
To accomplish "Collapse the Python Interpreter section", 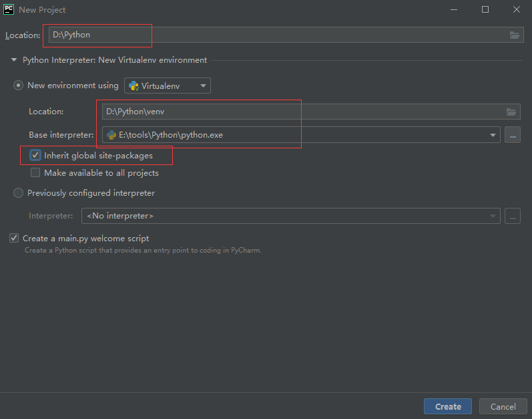I will point(14,60).
